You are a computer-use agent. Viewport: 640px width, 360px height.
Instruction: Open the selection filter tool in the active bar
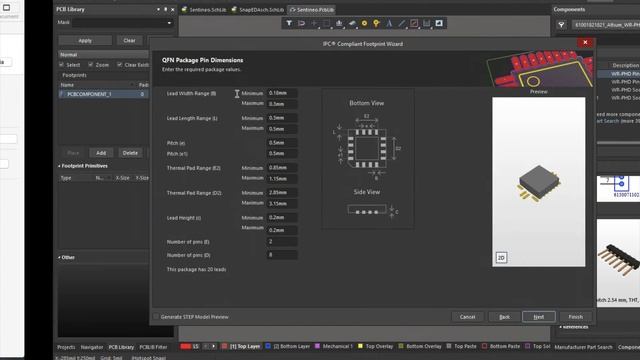point(289,23)
